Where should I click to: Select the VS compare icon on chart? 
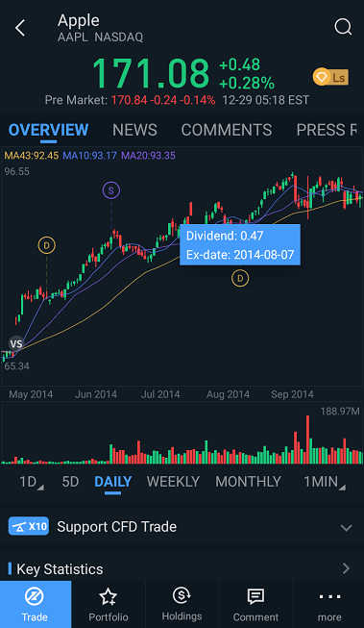(x=16, y=343)
